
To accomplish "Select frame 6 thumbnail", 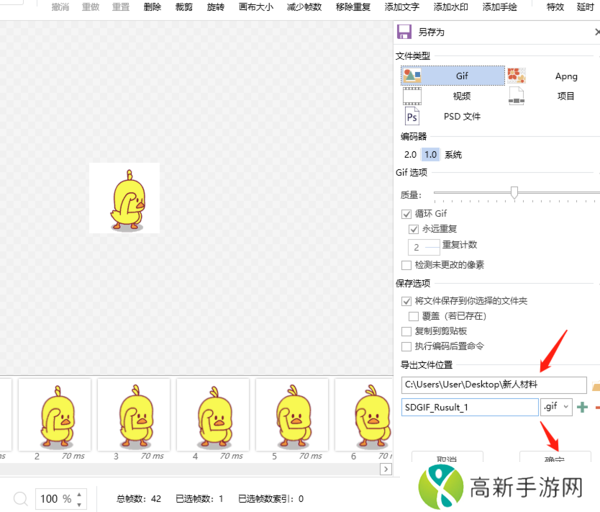I will 364,415.
